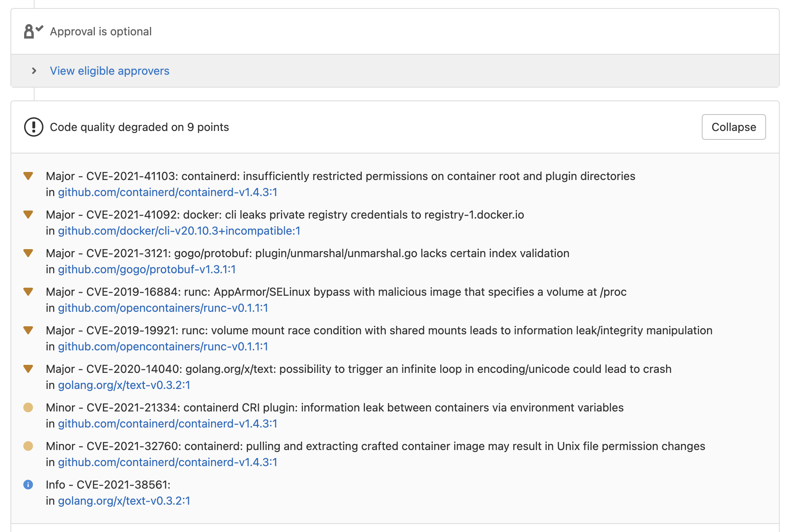791x532 pixels.
Task: Collapse the code quality report
Action: (x=733, y=127)
